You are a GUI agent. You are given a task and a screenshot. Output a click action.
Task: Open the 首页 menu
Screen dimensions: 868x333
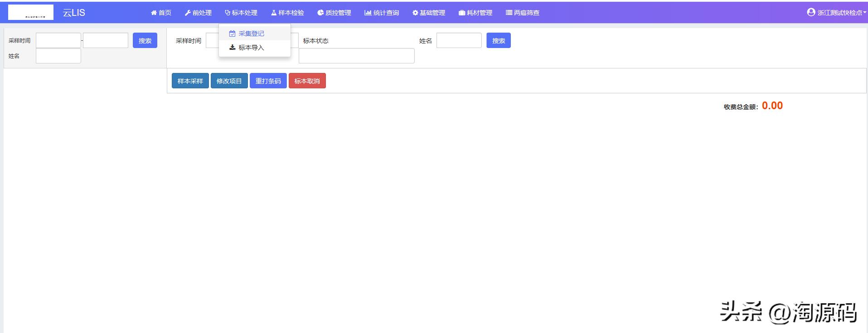tap(161, 13)
